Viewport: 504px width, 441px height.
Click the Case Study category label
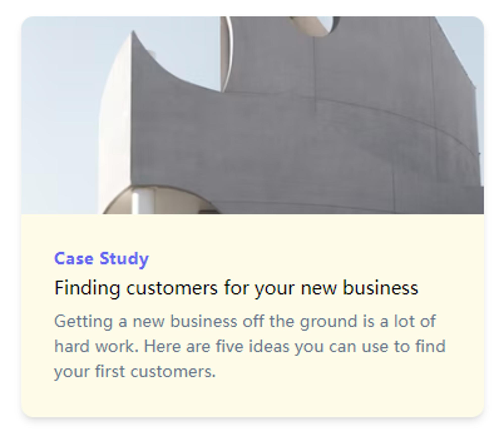(x=102, y=259)
